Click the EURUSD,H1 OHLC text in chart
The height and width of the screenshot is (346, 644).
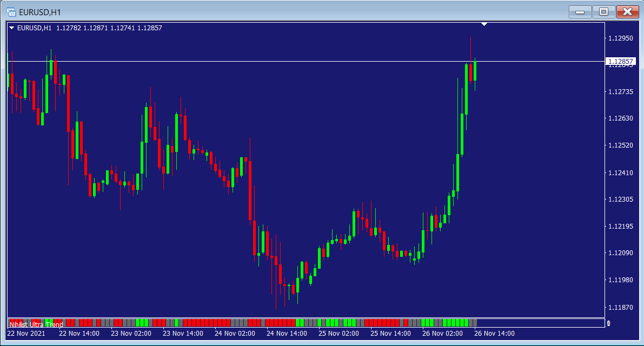pyautogui.click(x=90, y=28)
